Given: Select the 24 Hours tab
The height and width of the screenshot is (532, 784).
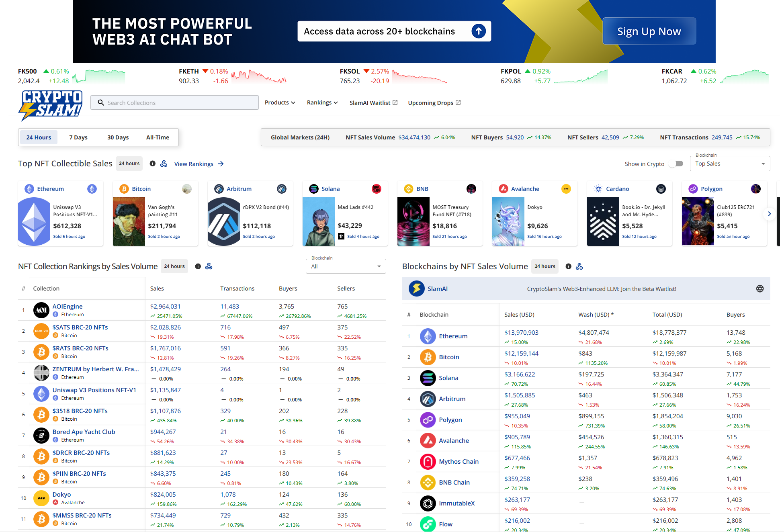Looking at the screenshot, I should pyautogui.click(x=39, y=137).
